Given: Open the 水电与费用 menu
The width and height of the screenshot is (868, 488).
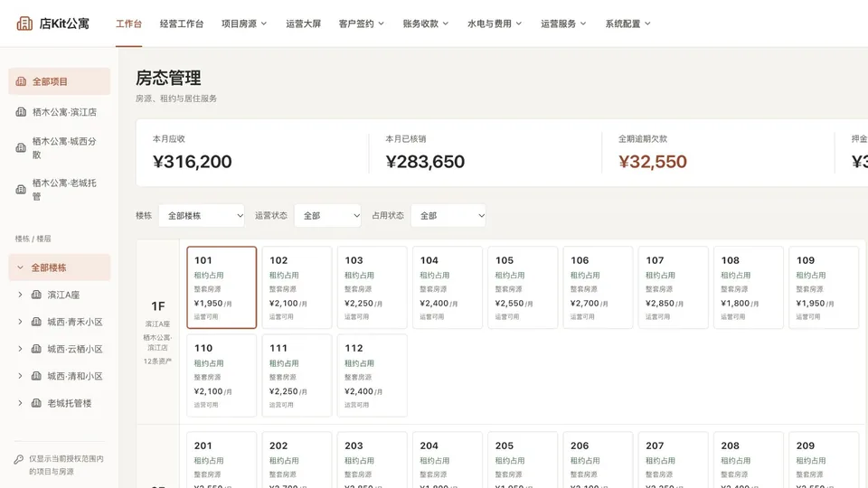Looking at the screenshot, I should tap(495, 23).
